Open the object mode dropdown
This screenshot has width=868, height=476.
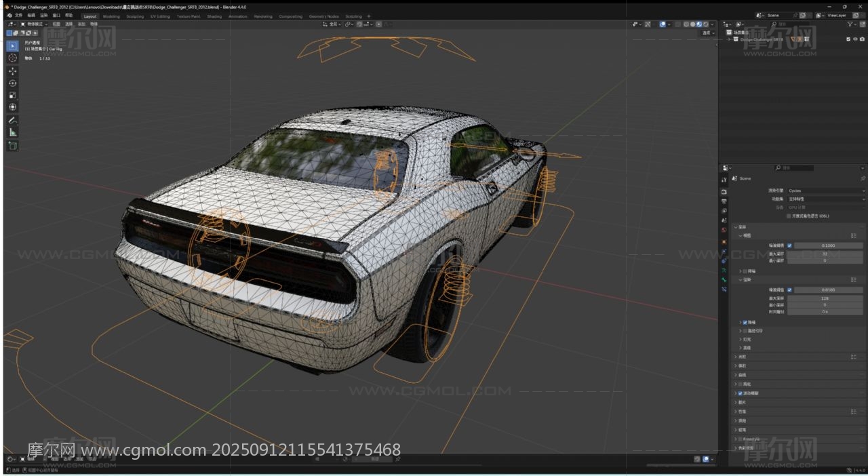tap(33, 24)
